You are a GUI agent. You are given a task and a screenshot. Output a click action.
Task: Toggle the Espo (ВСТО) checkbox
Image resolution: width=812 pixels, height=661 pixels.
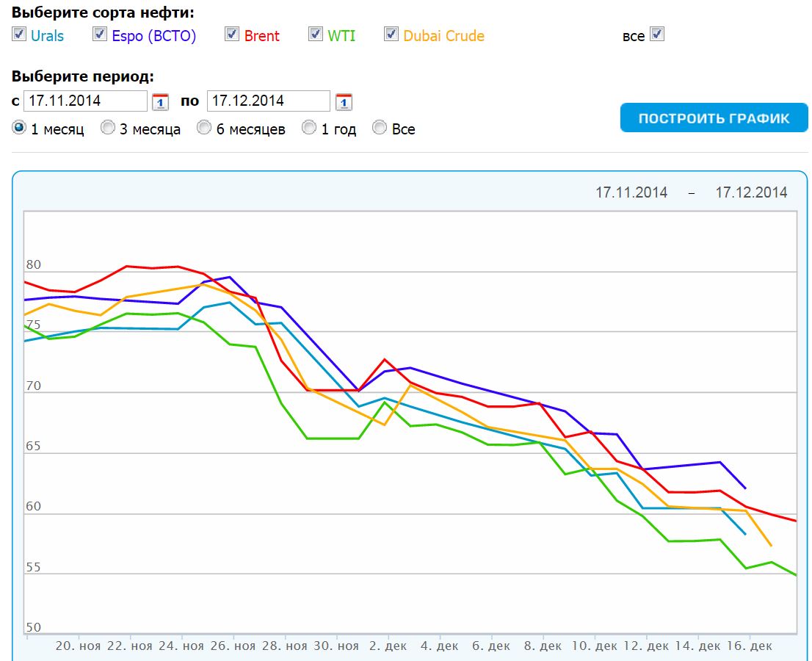(x=100, y=34)
